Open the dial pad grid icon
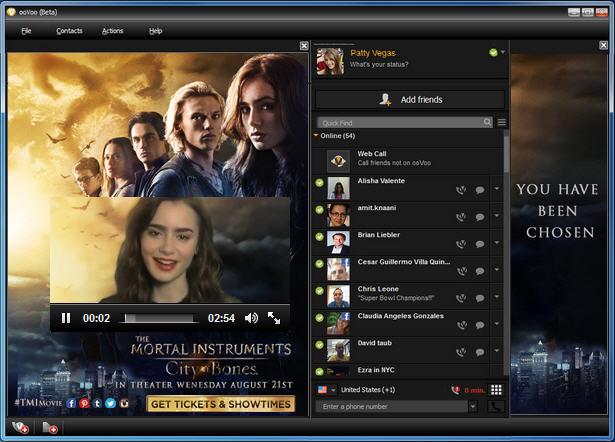This screenshot has height=442, width=615. click(x=496, y=389)
